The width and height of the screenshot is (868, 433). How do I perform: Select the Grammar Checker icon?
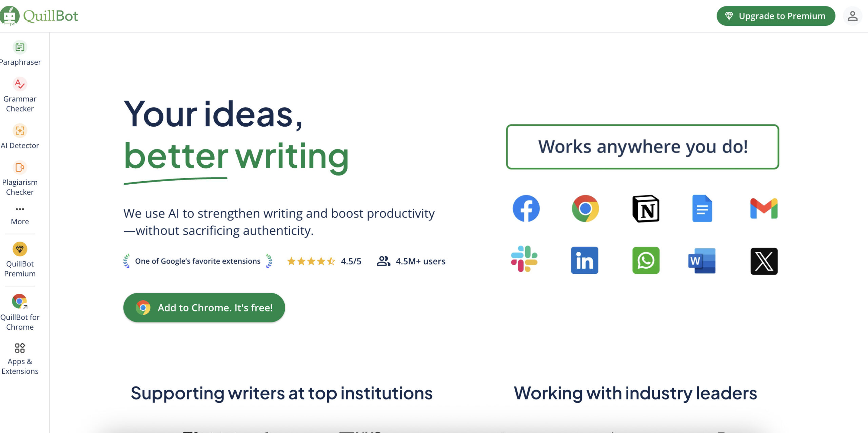(20, 84)
